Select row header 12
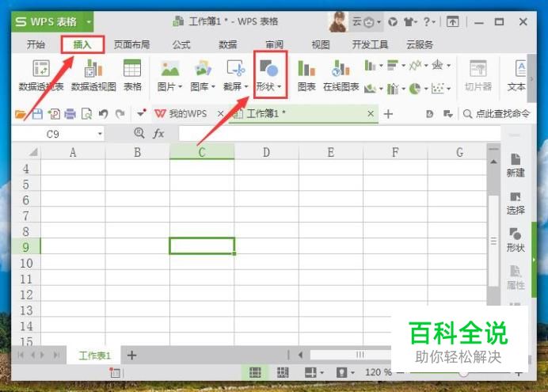Viewport: 548px width, 392px height. pyautogui.click(x=26, y=295)
